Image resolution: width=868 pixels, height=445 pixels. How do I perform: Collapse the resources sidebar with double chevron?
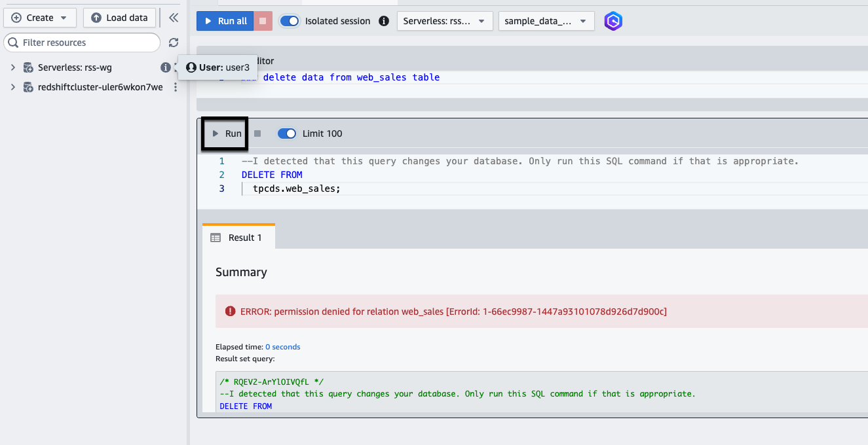tap(174, 18)
